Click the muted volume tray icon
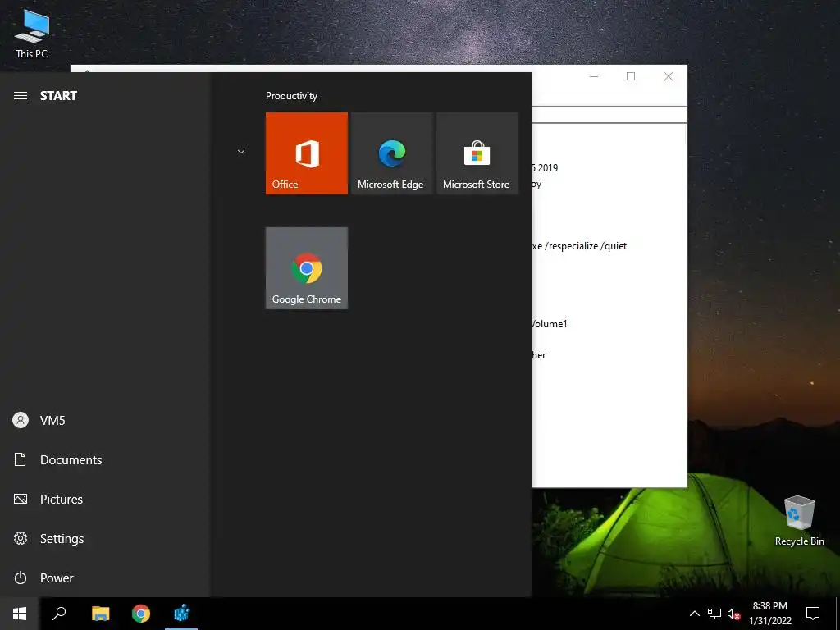840x630 pixels. pos(733,614)
